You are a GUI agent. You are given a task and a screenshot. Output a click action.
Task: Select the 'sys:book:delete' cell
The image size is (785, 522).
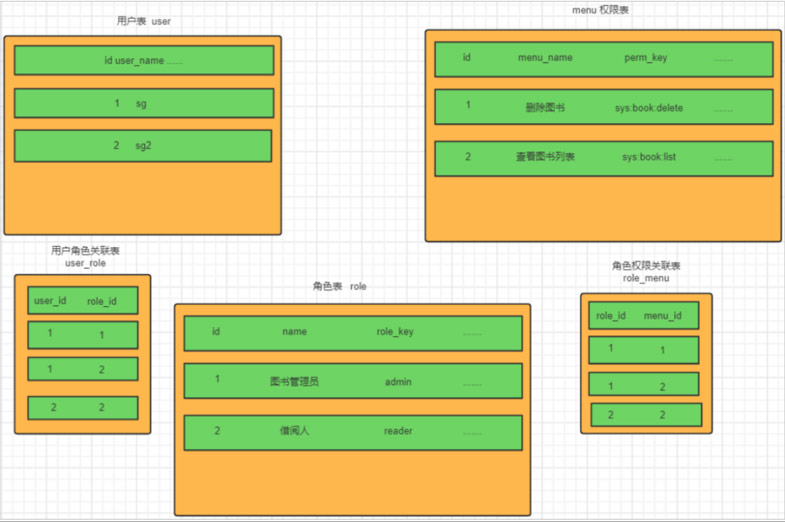[649, 108]
